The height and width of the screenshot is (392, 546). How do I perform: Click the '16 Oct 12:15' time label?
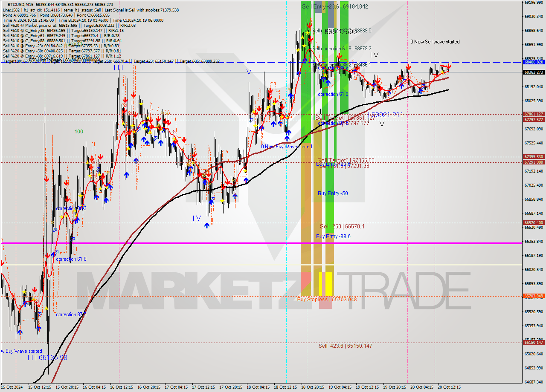pyautogui.click(x=122, y=388)
